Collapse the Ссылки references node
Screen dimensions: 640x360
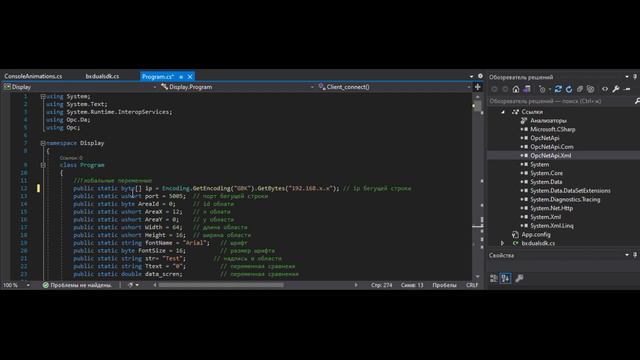click(x=503, y=112)
